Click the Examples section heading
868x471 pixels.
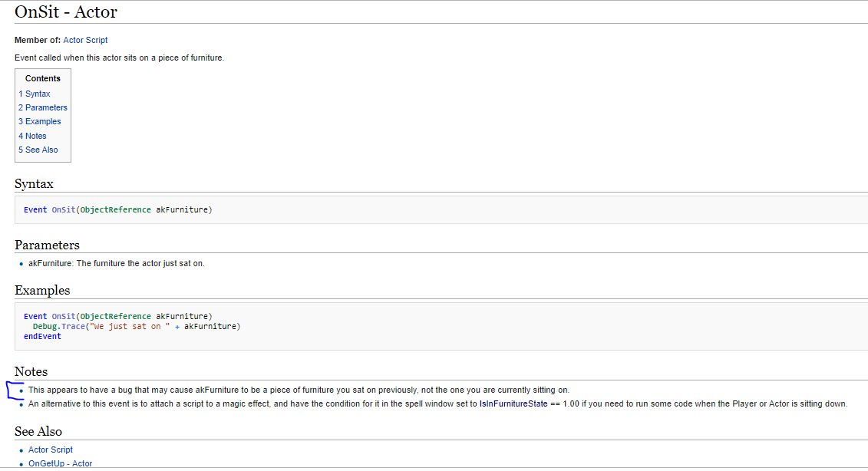(x=42, y=290)
